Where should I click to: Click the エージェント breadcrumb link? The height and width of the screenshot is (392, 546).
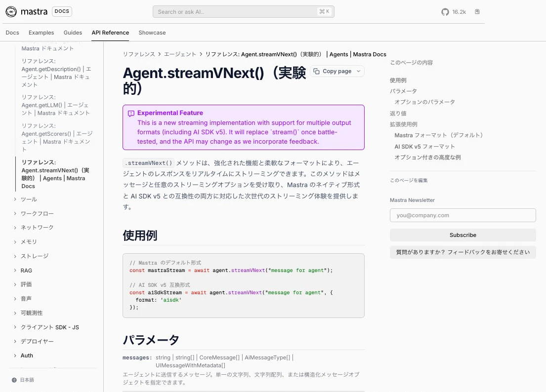180,54
